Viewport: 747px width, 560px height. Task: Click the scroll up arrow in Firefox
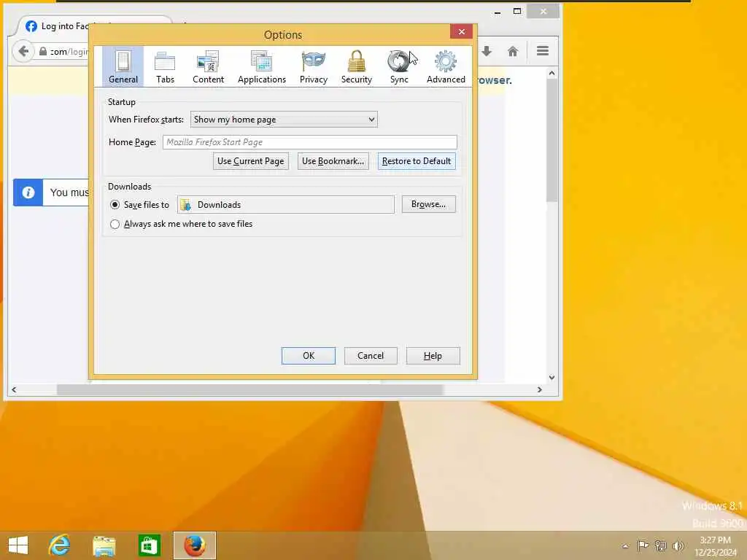(551, 74)
